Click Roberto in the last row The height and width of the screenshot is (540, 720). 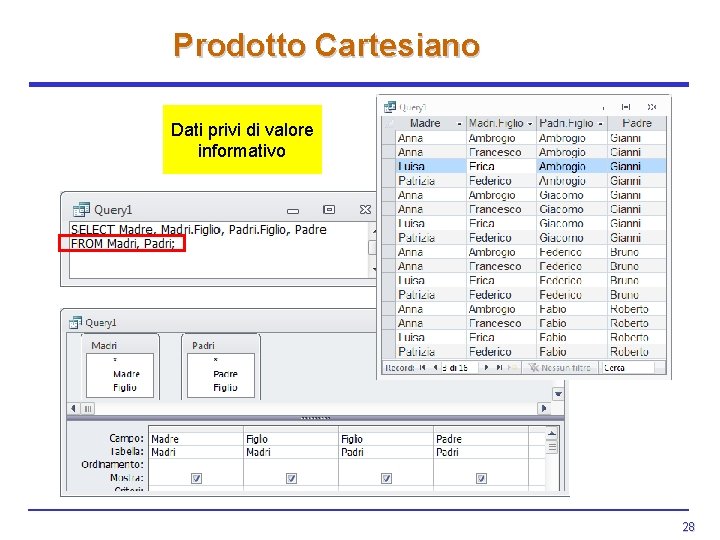[x=636, y=352]
